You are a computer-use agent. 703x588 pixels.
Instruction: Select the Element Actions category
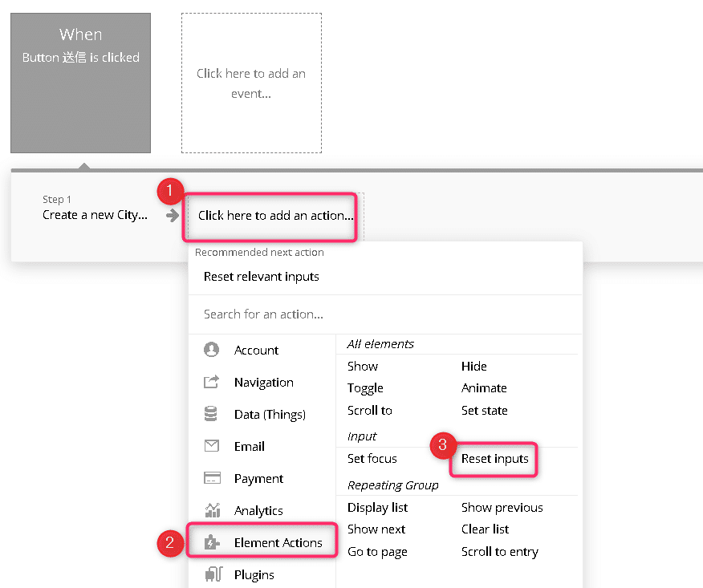pyautogui.click(x=262, y=543)
